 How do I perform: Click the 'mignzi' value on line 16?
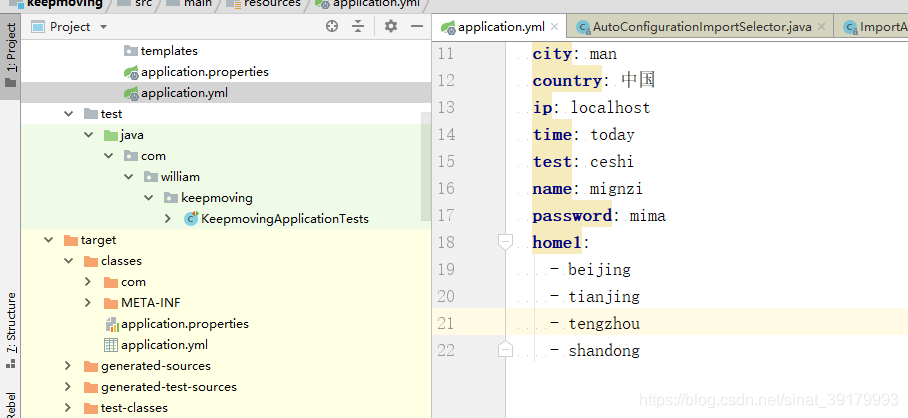pyautogui.click(x=616, y=189)
